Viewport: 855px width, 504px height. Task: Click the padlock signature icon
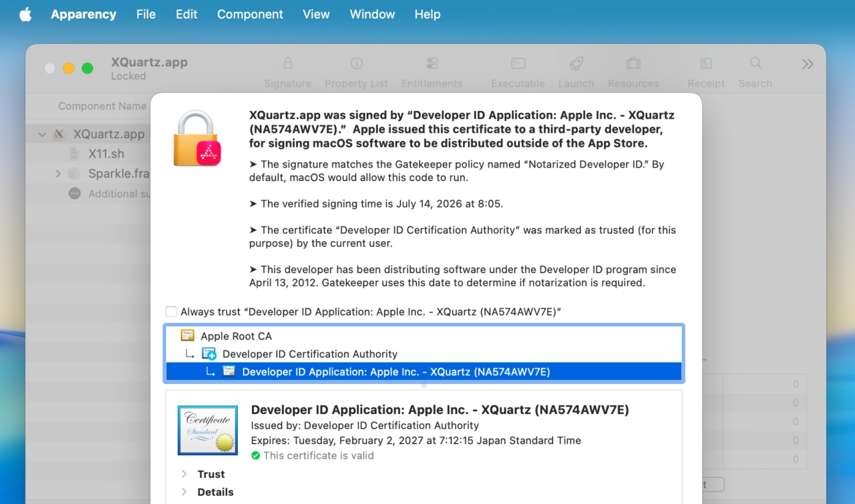pos(197,138)
